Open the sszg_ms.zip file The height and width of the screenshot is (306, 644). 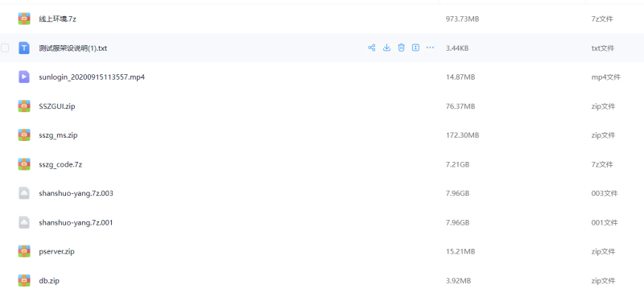coord(58,135)
